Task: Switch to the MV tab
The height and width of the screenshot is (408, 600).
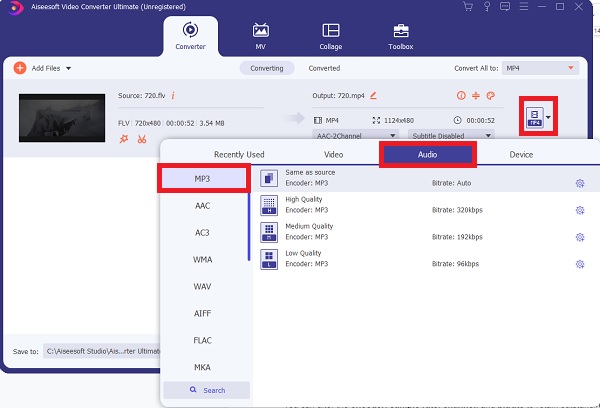Action: 260,36
